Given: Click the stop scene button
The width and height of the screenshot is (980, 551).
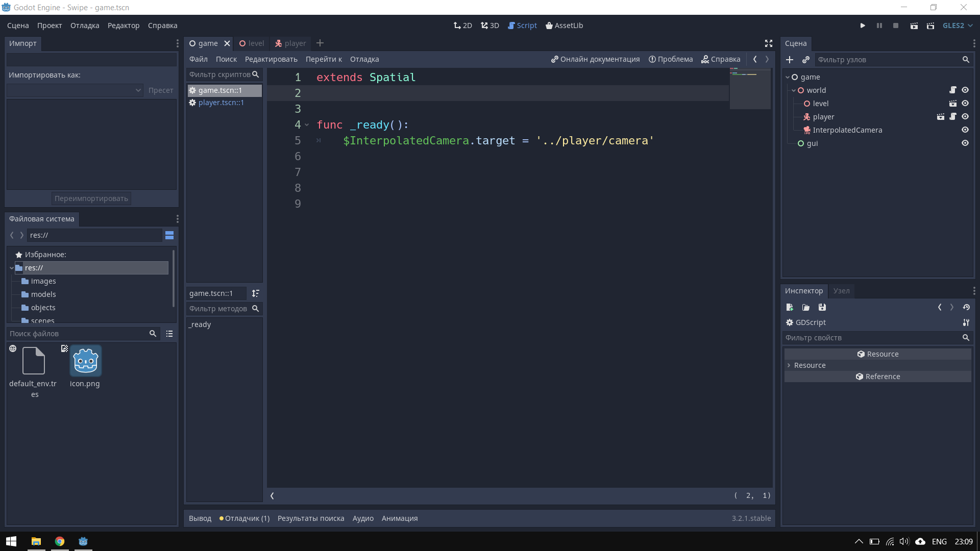Looking at the screenshot, I should point(895,26).
